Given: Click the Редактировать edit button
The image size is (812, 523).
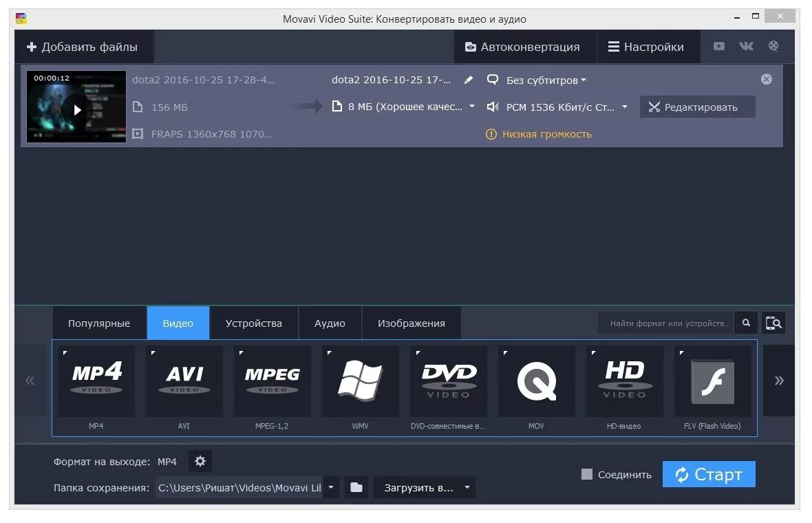Looking at the screenshot, I should (697, 107).
